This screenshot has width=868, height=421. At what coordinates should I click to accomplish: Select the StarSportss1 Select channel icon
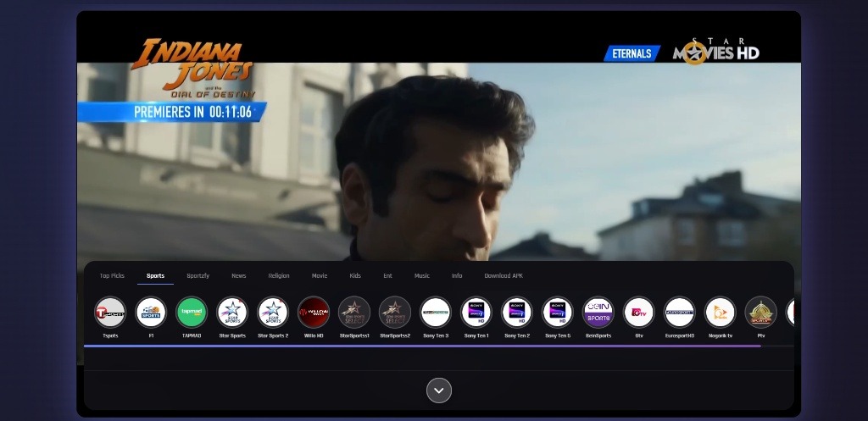[x=354, y=312]
